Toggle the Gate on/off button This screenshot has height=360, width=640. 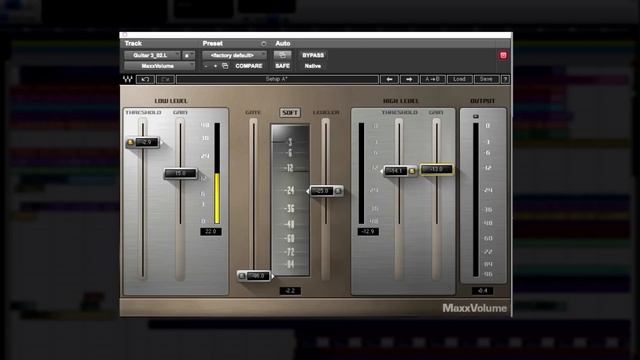pyautogui.click(x=242, y=276)
